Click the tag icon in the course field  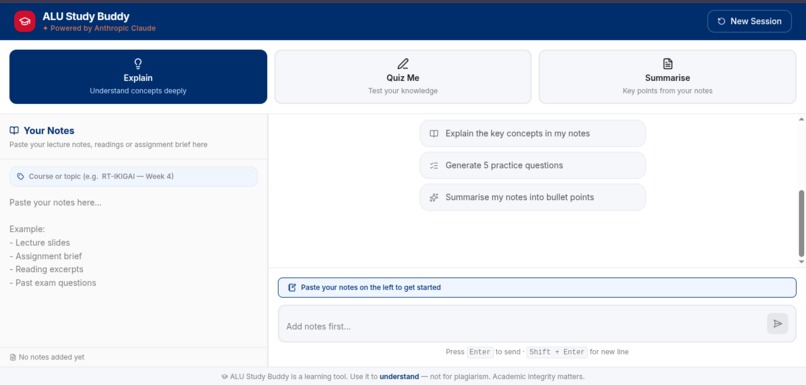click(20, 176)
